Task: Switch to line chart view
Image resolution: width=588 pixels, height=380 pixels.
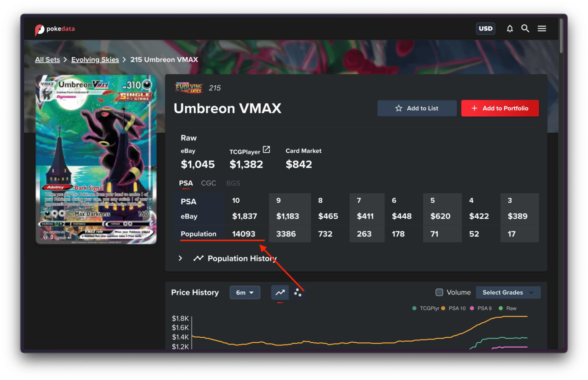Action: [280, 293]
